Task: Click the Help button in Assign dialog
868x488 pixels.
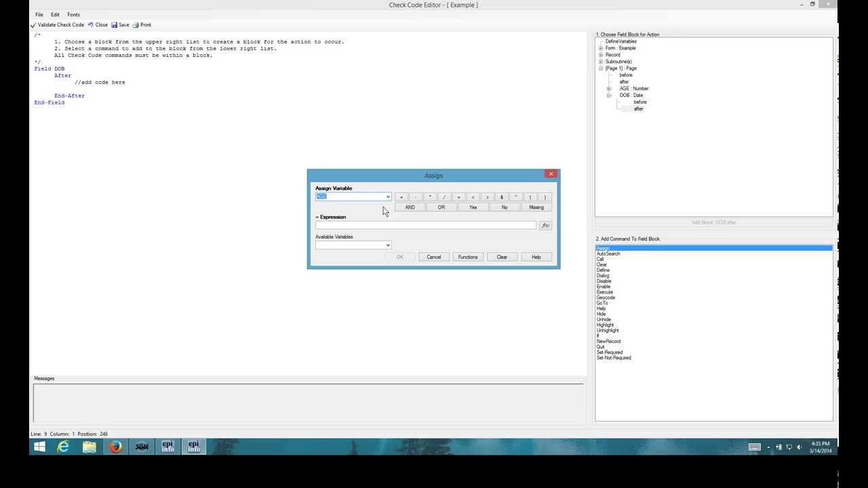Action: 536,257
